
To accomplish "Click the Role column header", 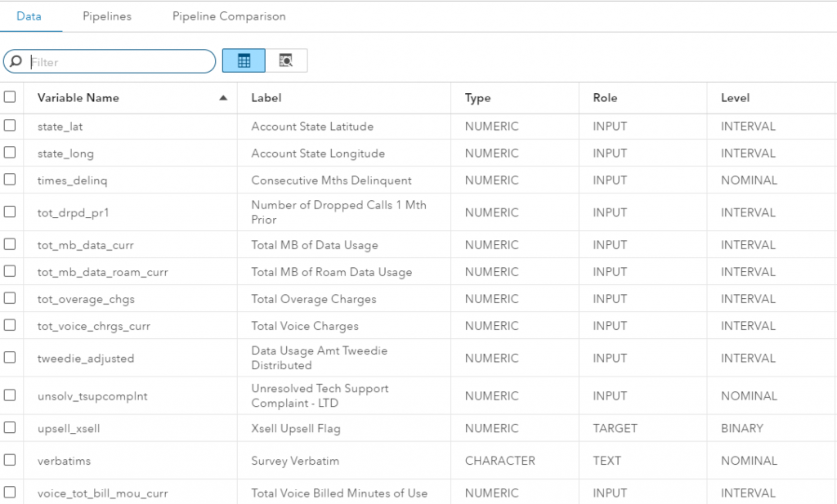I will pos(604,96).
